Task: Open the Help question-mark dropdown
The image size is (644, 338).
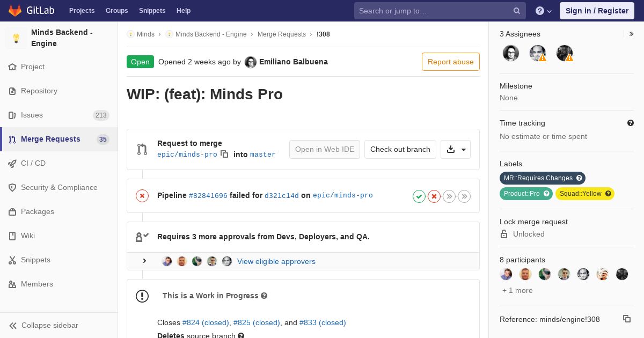Action: 544,11
